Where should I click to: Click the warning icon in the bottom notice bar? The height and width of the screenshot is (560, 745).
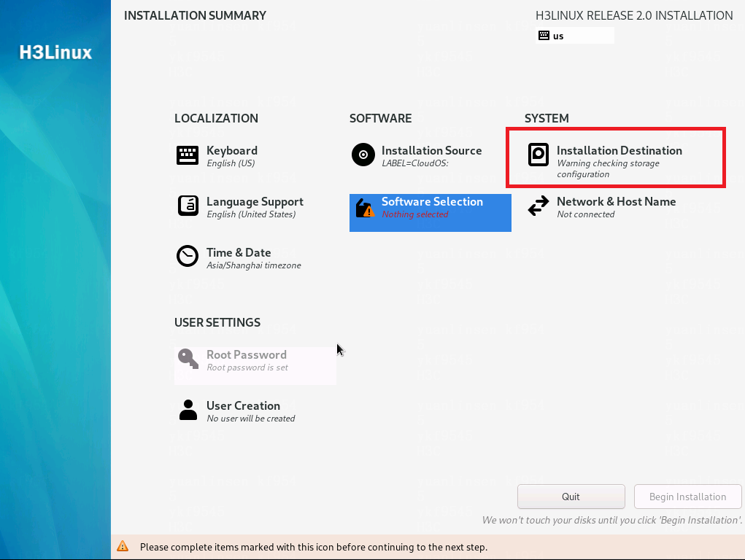point(123,546)
